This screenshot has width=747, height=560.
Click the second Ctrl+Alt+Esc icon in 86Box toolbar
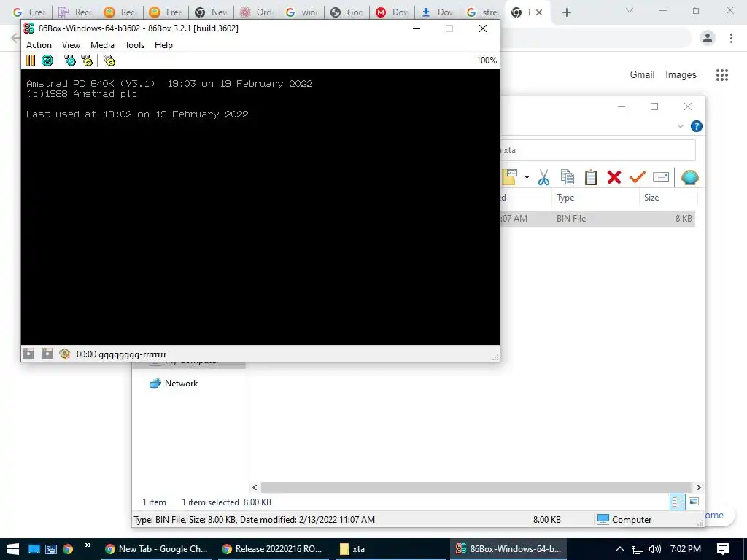(87, 61)
